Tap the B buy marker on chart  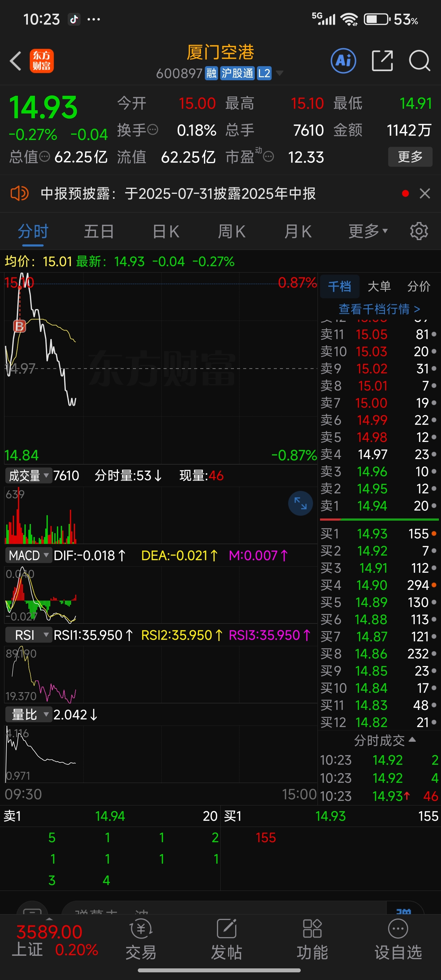[x=19, y=326]
